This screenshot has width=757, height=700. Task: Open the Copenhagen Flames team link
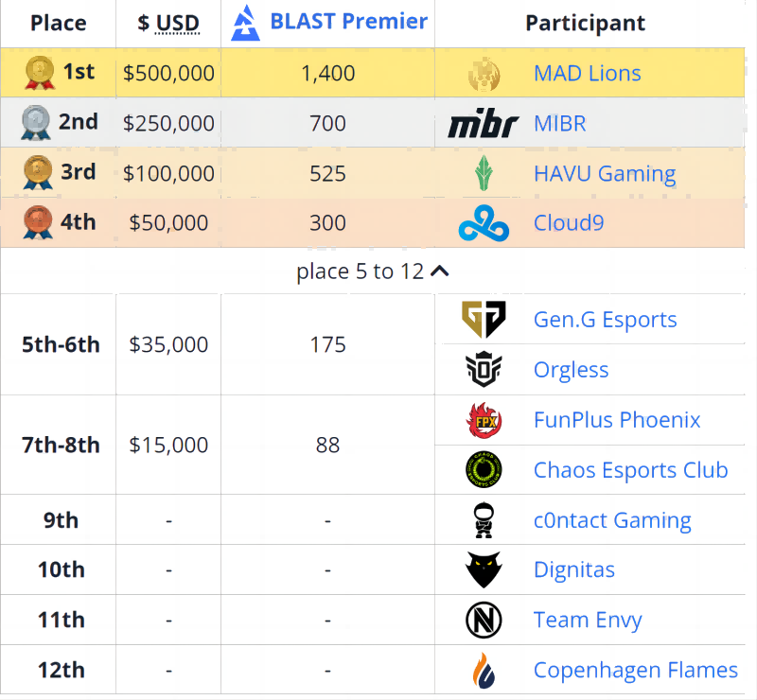(635, 670)
